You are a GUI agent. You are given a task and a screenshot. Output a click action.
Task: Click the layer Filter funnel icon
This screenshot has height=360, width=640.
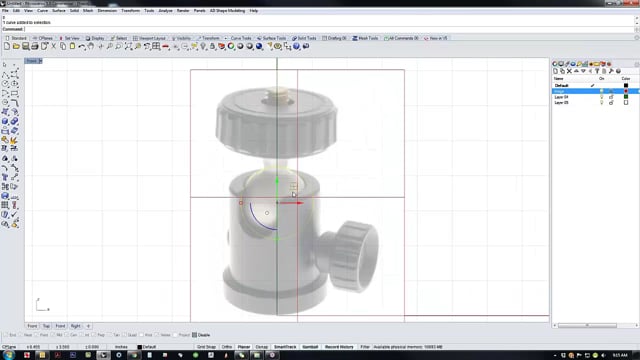[x=597, y=71]
